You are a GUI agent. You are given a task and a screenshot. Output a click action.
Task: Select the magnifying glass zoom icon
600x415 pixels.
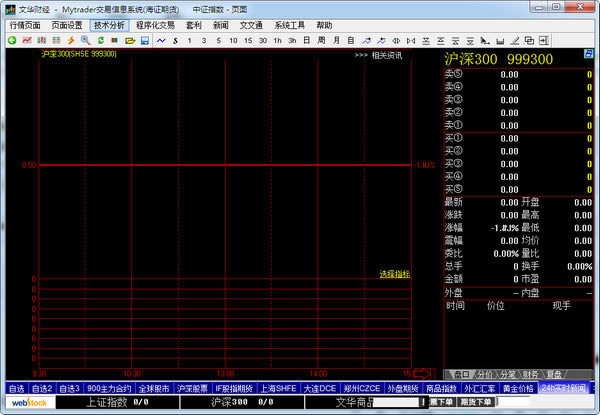(86, 40)
